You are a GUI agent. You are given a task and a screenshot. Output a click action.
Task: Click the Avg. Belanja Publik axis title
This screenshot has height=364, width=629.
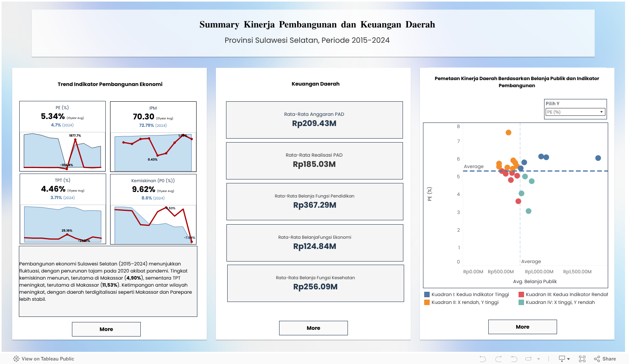tap(535, 281)
